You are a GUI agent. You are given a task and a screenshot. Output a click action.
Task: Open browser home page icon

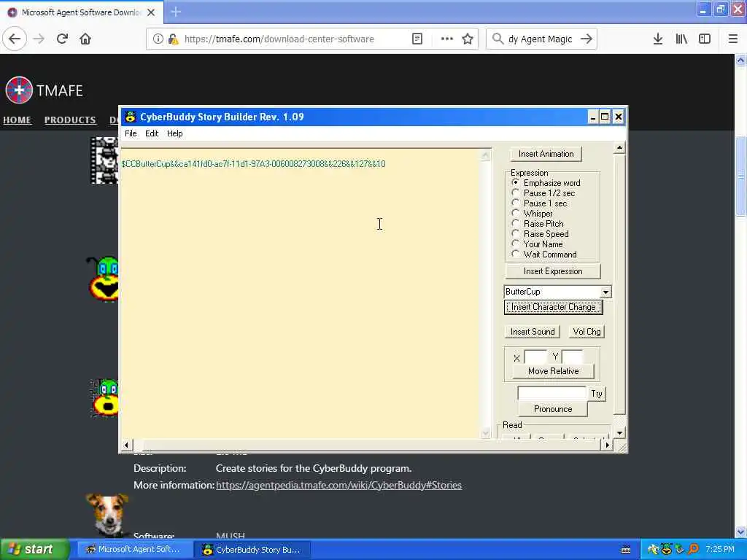tap(85, 39)
